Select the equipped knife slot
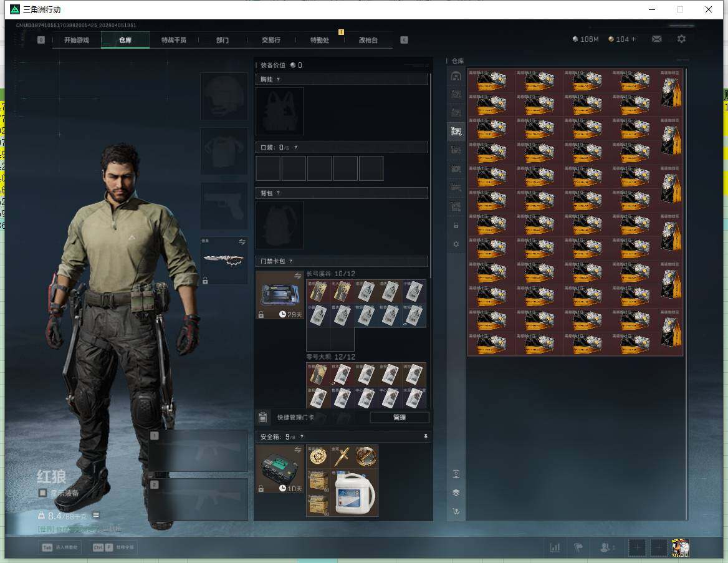 coord(224,260)
